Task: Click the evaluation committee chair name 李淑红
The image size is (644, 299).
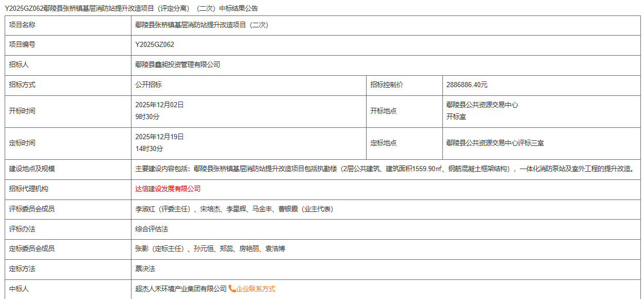Action: [145, 209]
